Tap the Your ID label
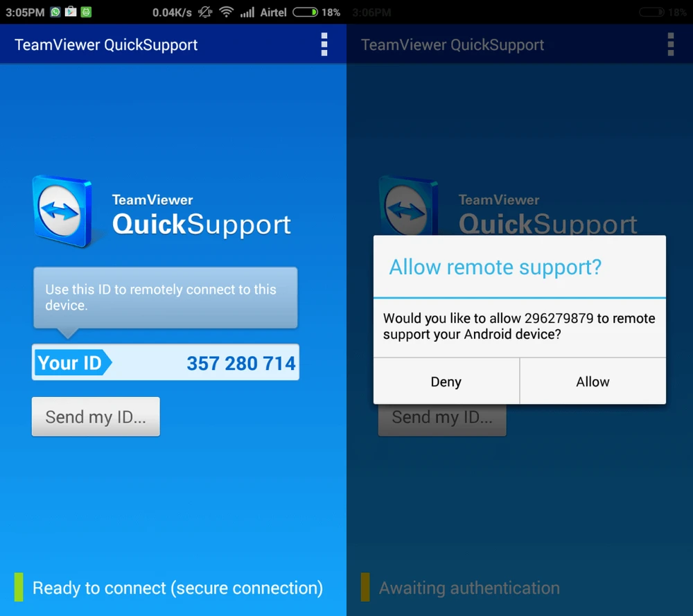 point(72,363)
